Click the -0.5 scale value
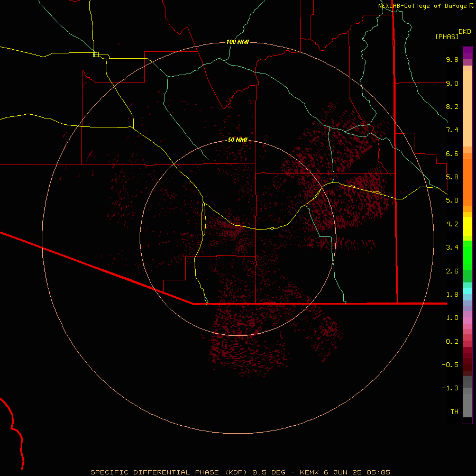This screenshot has width=476, height=476. [x=450, y=365]
